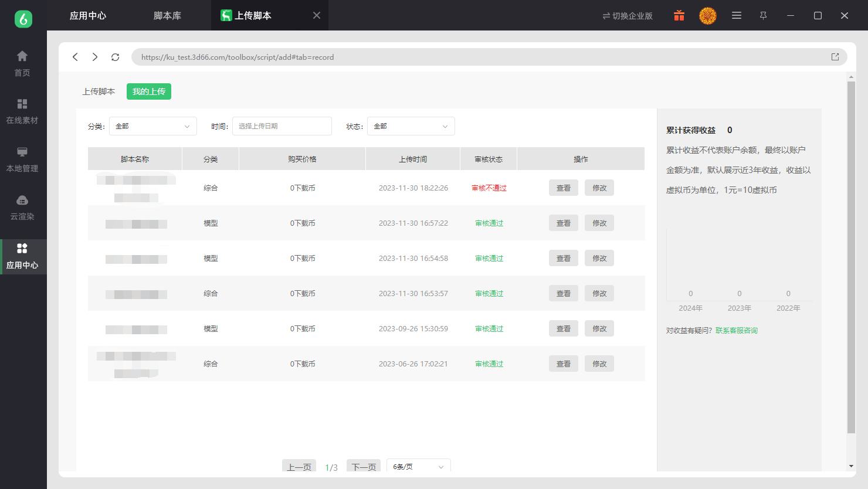Screen dimensions: 868x489
Task: Open 在线素材 in the sidebar
Action: [22, 111]
